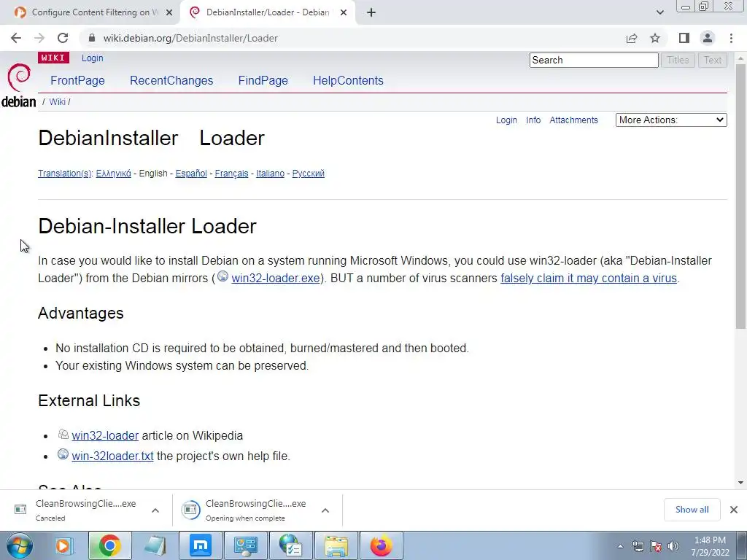Open FindPage in the wiki navigation
The width and height of the screenshot is (747, 560).
coord(263,80)
